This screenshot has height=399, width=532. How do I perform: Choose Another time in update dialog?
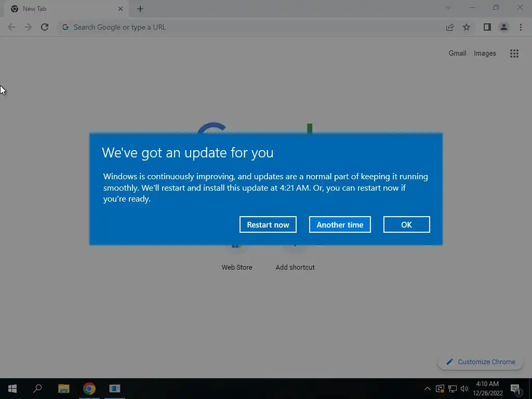coord(340,224)
